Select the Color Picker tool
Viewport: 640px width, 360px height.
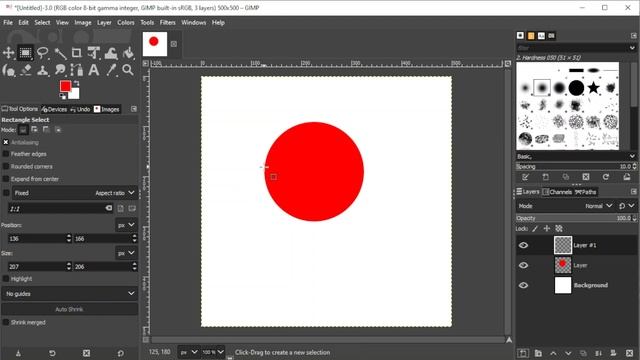[111, 70]
